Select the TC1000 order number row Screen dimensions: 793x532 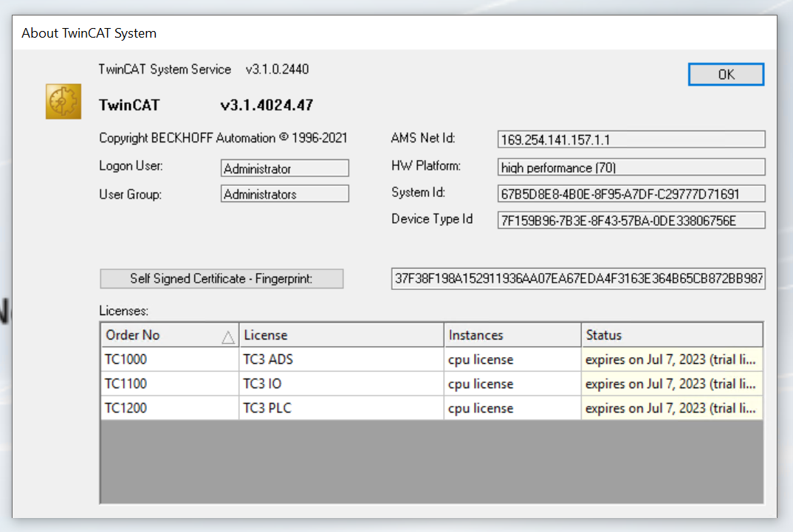tap(170, 359)
